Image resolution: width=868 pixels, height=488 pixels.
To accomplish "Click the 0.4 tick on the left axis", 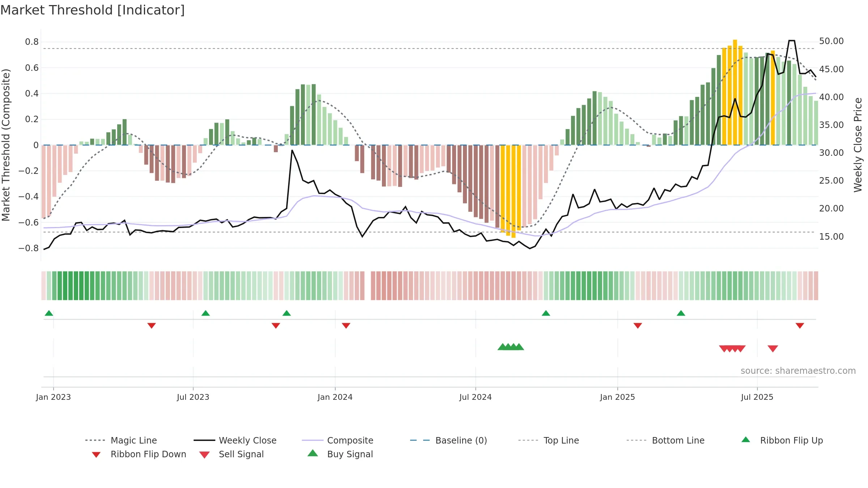I will (32, 94).
